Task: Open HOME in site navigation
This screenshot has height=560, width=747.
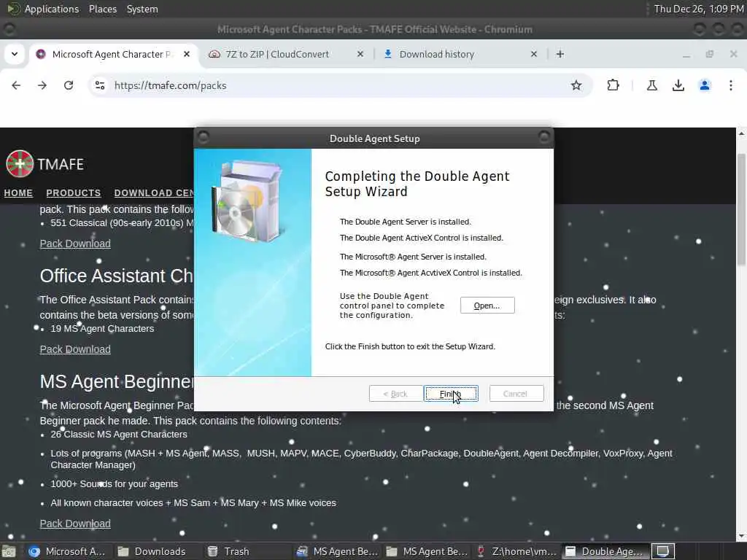Action: click(x=18, y=192)
